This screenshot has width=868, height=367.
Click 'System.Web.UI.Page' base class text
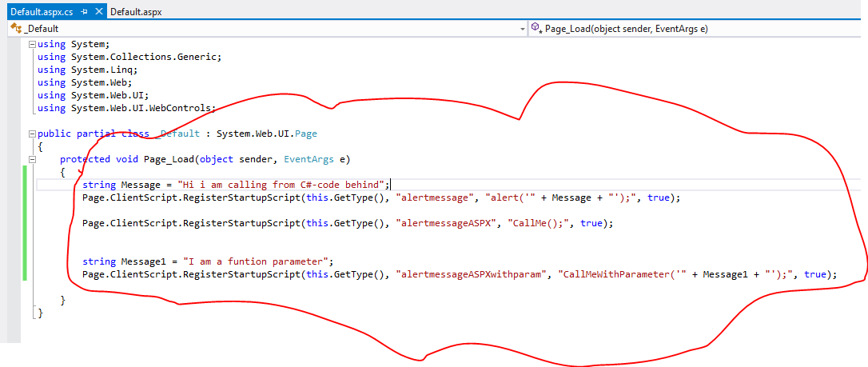266,134
